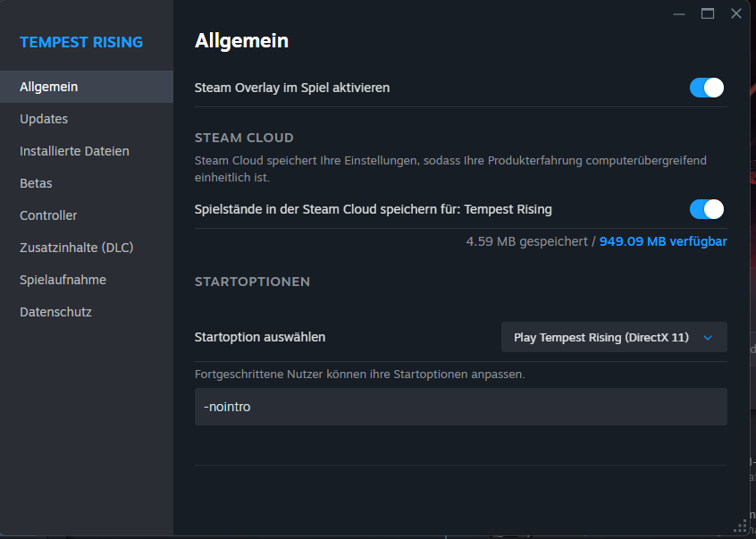Close the properties window

tap(735, 13)
